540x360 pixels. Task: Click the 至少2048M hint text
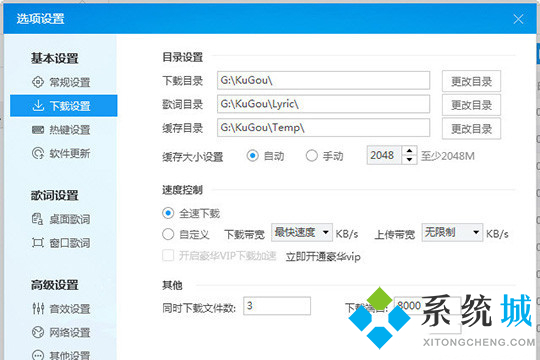click(x=448, y=156)
